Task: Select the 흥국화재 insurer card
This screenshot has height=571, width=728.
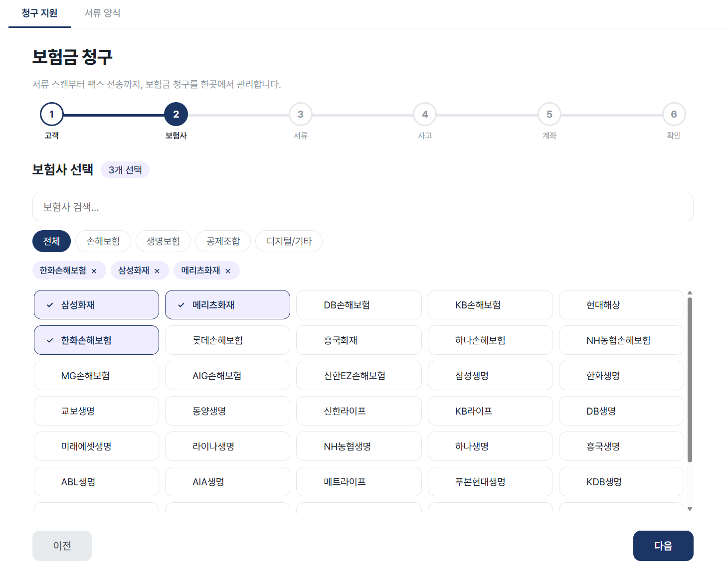Action: (359, 340)
